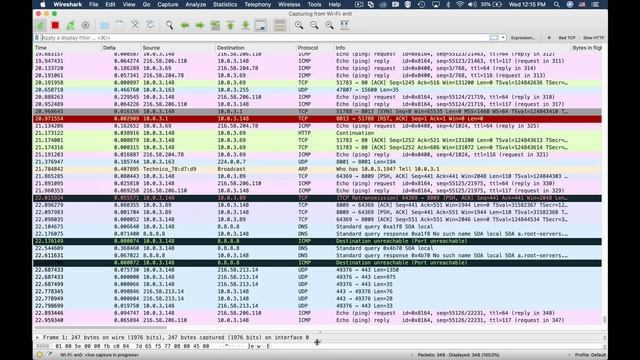Save the capture file
Image resolution: width=640 pixels, height=360 pixels.
[x=120, y=25]
